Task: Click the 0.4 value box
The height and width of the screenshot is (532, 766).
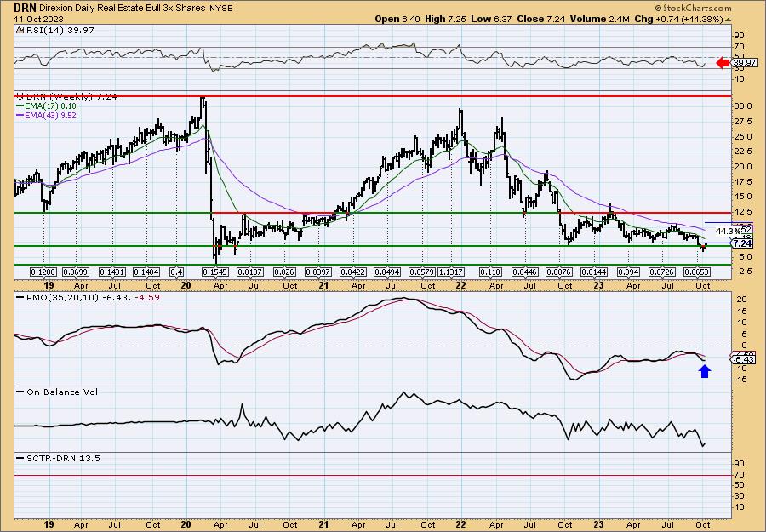Action: 177,272
